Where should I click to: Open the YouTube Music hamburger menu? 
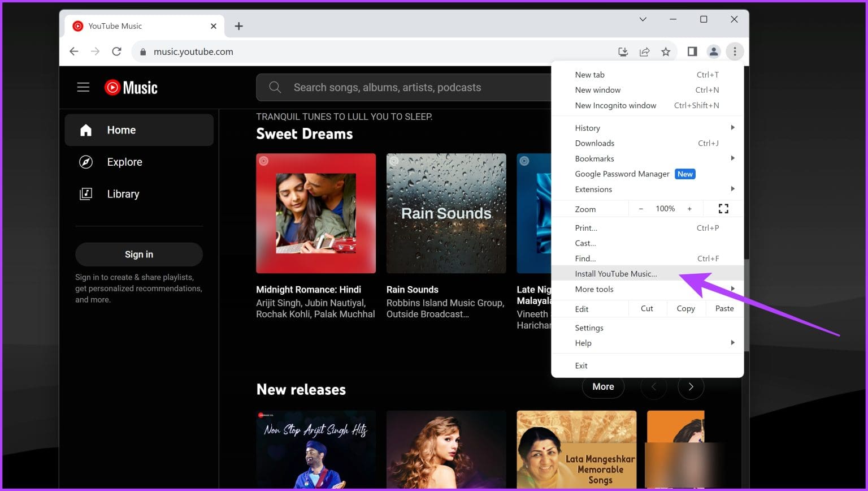[x=83, y=87]
